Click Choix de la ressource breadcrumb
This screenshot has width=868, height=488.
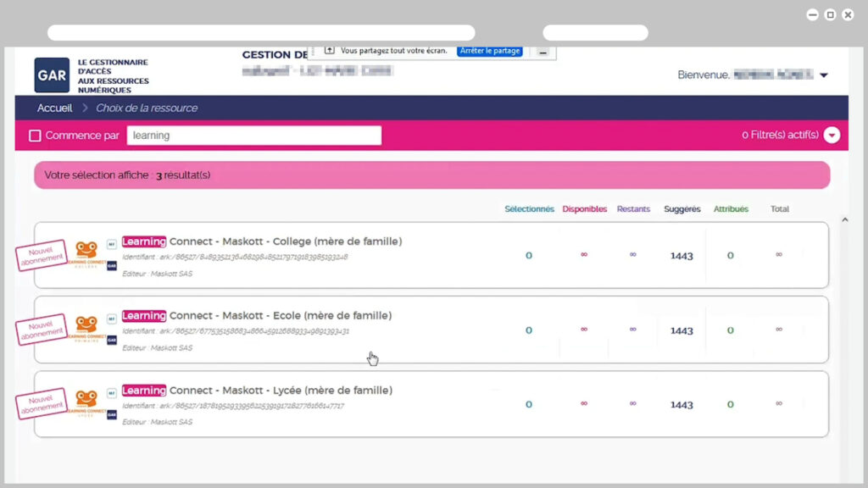pyautogui.click(x=147, y=108)
